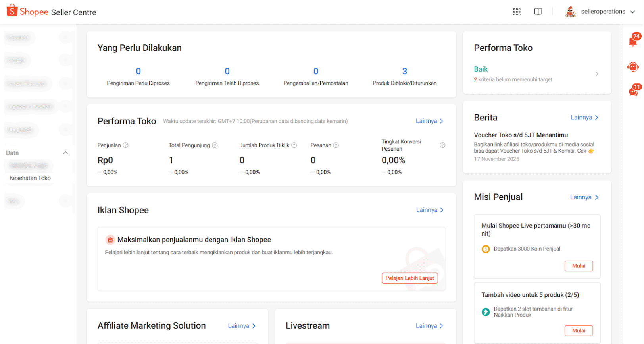Open the Voucher Toko s/d 5JT Menantimu news
This screenshot has height=344, width=644.
[521, 135]
